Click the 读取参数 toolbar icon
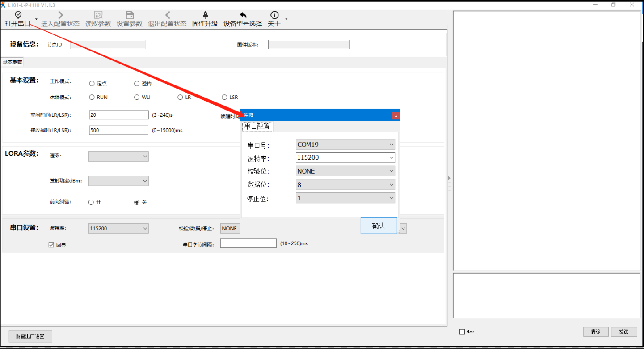Viewport: 644px width, 349px height. [98, 15]
